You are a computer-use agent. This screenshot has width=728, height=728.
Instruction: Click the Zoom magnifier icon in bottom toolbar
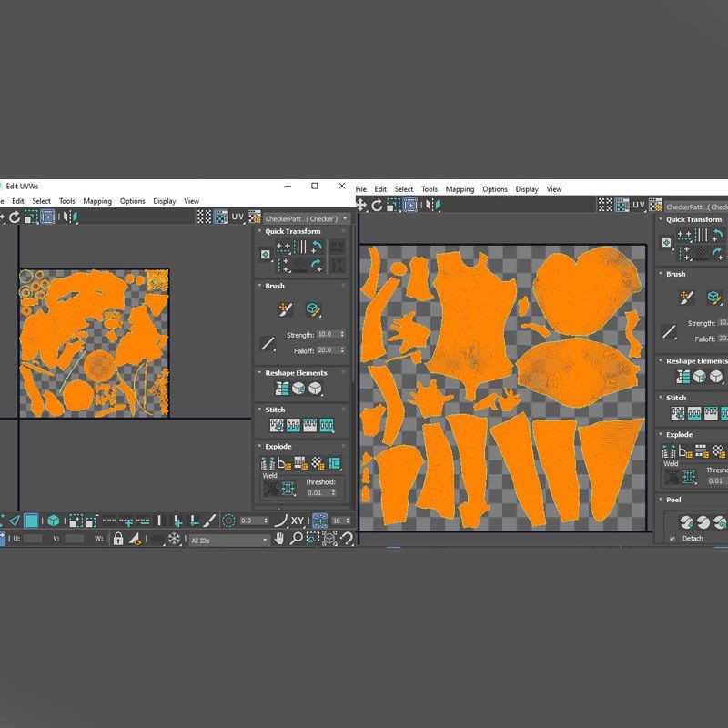(296, 539)
